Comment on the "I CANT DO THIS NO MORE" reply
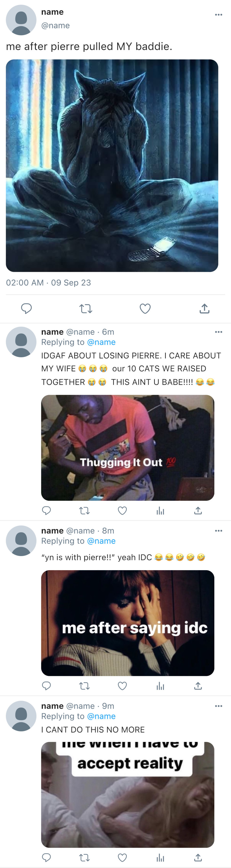This screenshot has height=868, width=231. pos(47,858)
